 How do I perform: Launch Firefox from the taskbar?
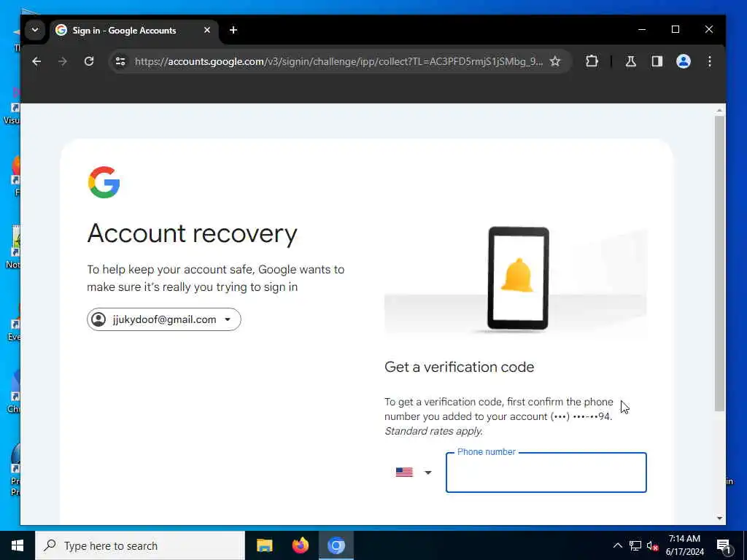pos(300,545)
